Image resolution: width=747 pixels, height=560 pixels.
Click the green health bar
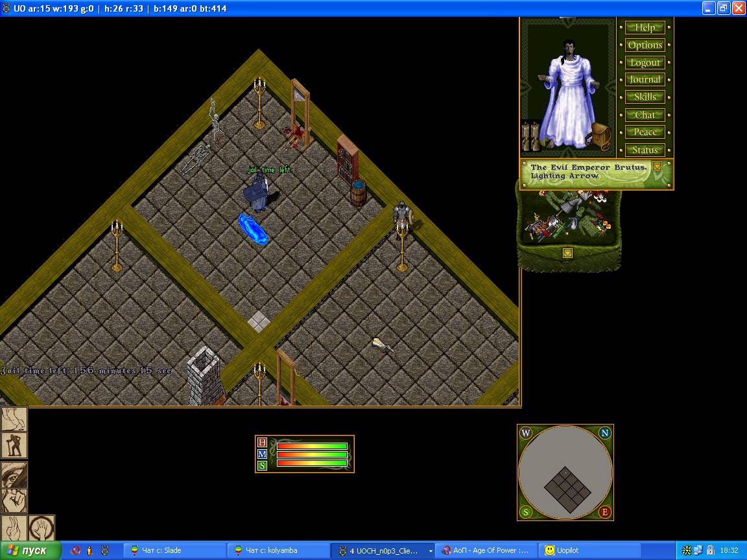pyautogui.click(x=312, y=446)
